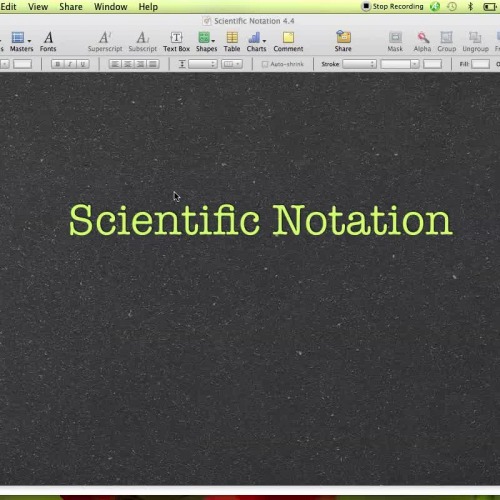Open the stroke line width combo box
Viewport: 500px width, 500px height.
[400, 64]
